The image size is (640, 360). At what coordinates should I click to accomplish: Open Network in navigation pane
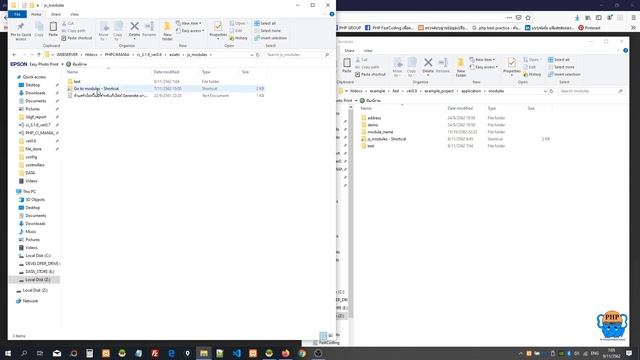click(x=30, y=301)
